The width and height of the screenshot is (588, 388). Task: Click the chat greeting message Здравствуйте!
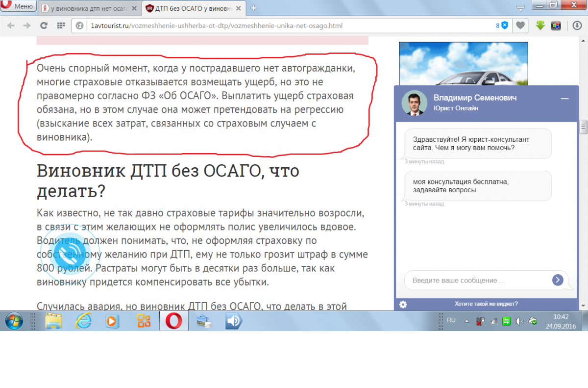pyautogui.click(x=478, y=143)
